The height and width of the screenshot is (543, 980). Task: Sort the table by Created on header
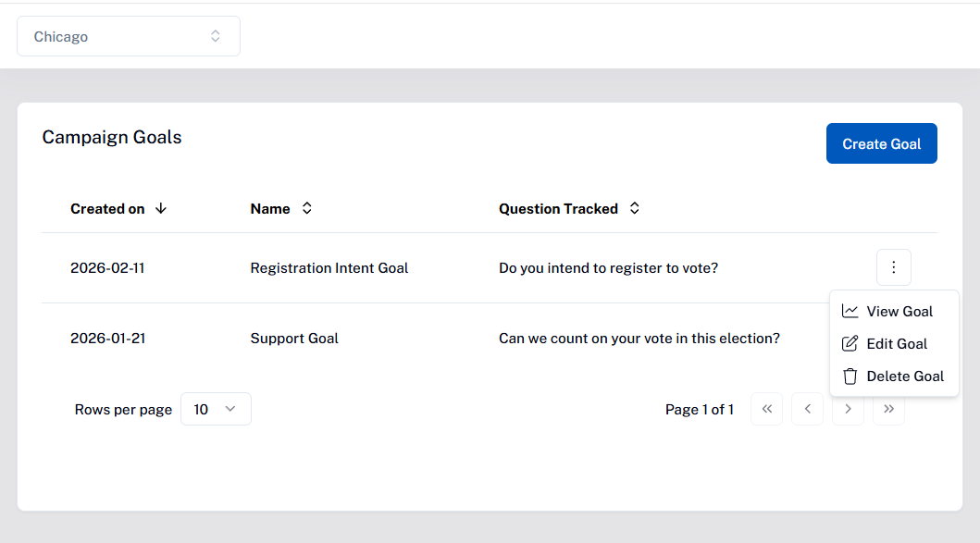107,209
